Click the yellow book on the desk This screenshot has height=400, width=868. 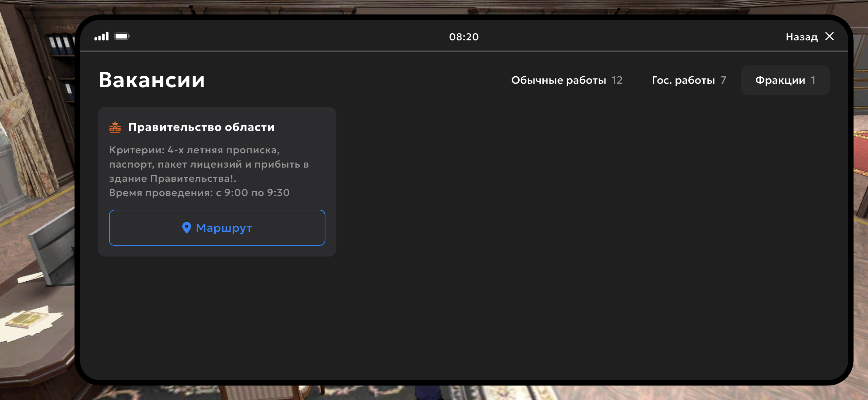(x=28, y=320)
